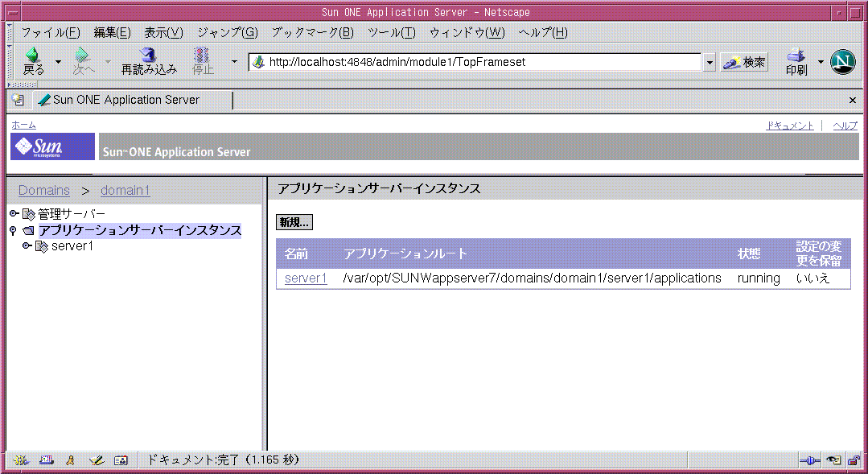The width and height of the screenshot is (868, 474).
Task: Select 管理サーバー in the tree
Action: pos(72,214)
